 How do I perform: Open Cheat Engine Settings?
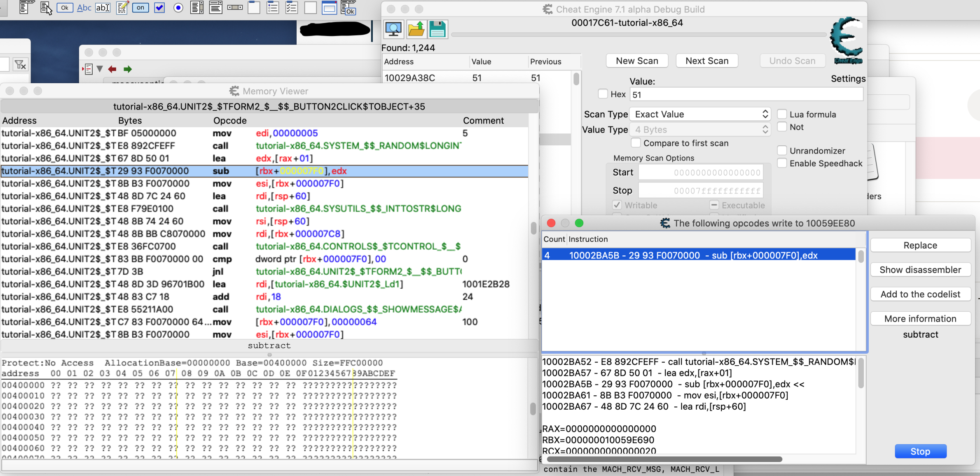click(x=848, y=79)
